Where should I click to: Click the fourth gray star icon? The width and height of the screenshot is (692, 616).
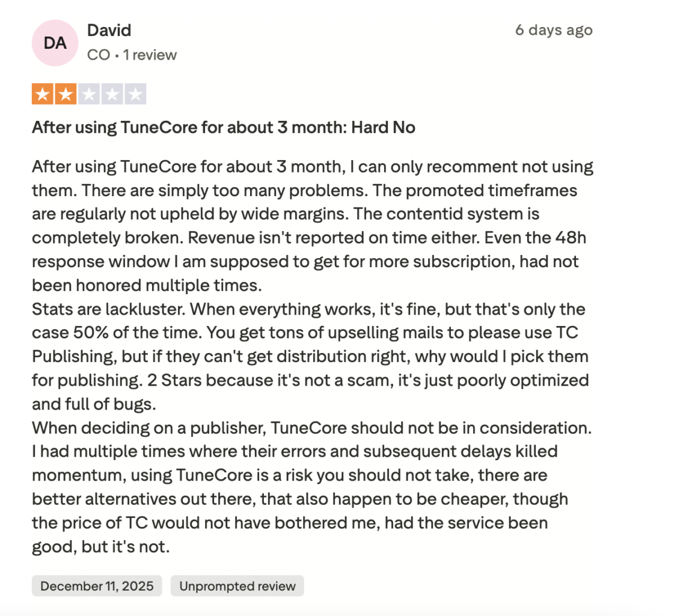pyautogui.click(x=112, y=93)
